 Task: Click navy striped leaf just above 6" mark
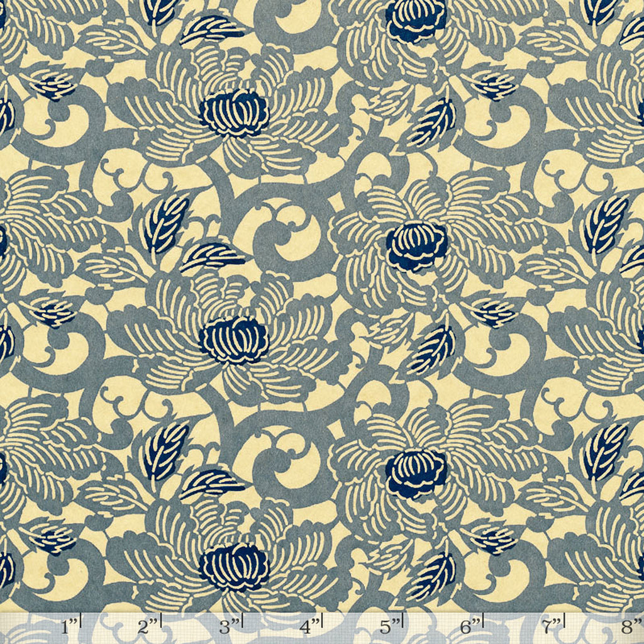(x=433, y=575)
